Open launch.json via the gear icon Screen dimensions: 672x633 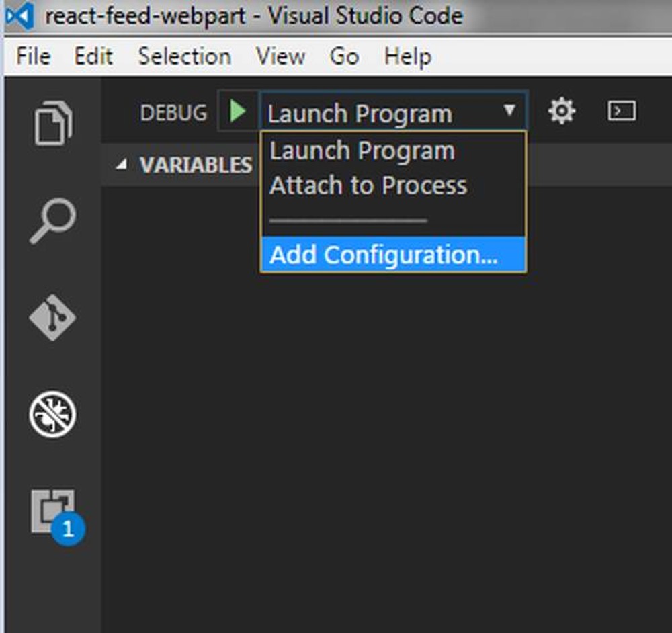[562, 112]
